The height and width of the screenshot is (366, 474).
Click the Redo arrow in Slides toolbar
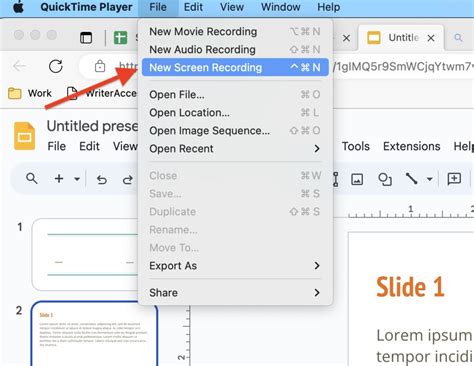(127, 179)
